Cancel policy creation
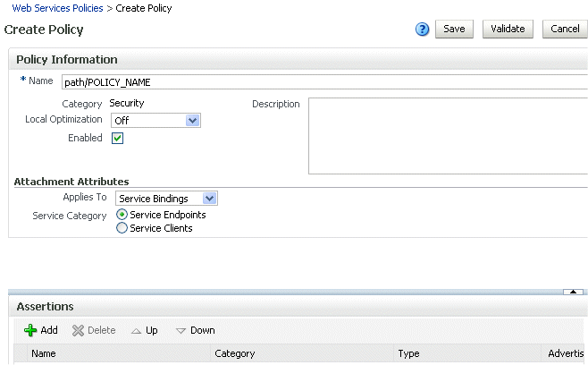 (565, 29)
